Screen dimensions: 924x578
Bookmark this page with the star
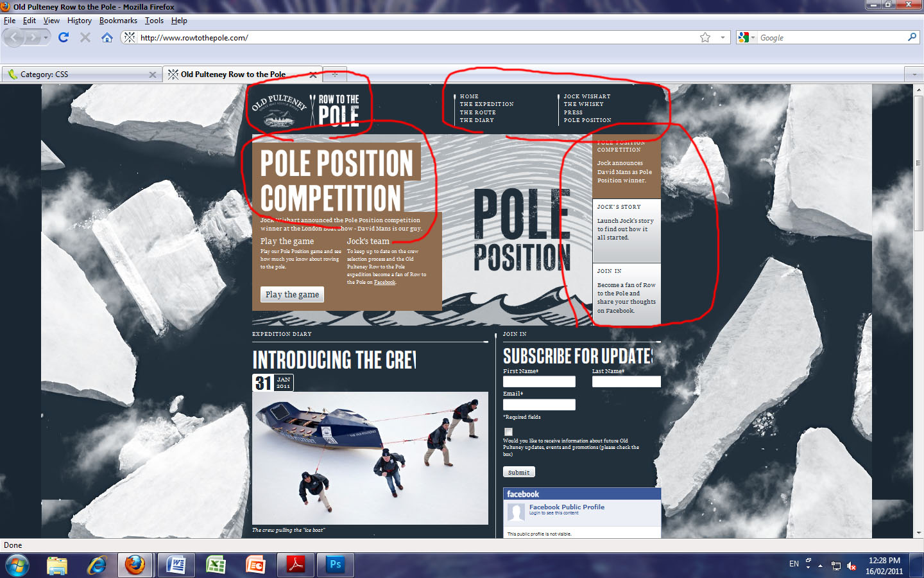705,37
